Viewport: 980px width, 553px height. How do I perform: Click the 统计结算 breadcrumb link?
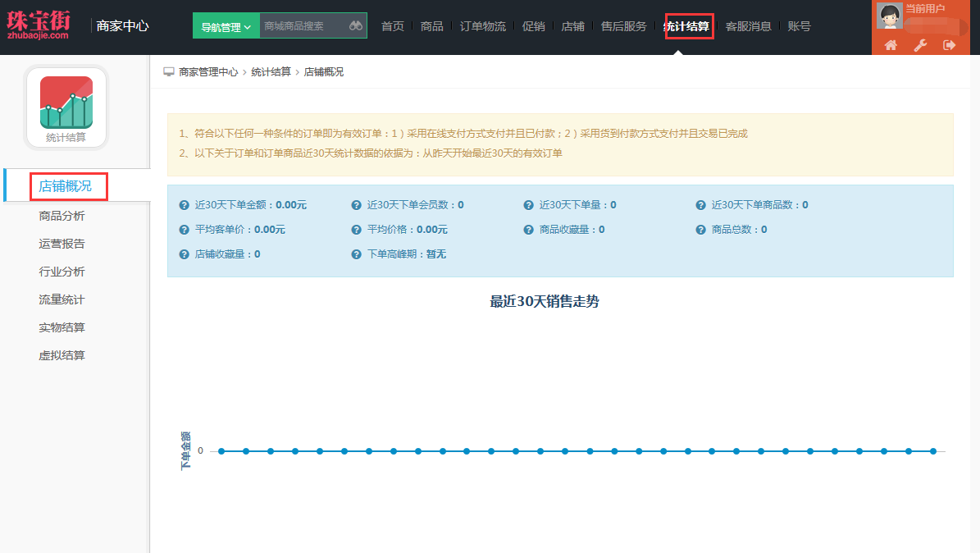tap(271, 72)
